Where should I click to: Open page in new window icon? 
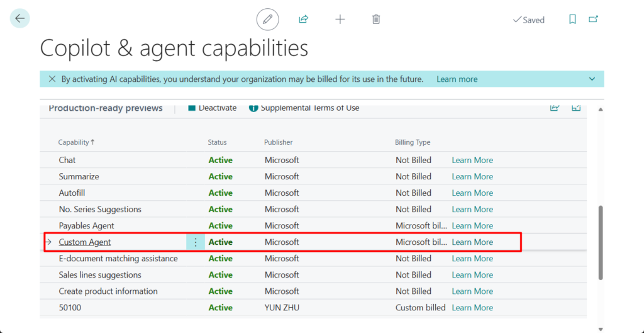tap(593, 20)
